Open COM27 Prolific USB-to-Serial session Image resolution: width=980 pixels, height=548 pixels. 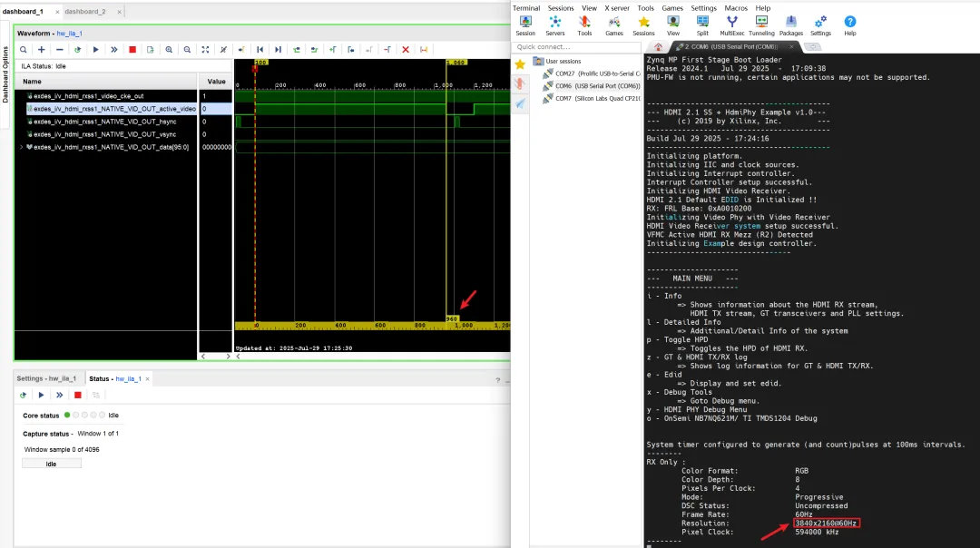pos(592,73)
